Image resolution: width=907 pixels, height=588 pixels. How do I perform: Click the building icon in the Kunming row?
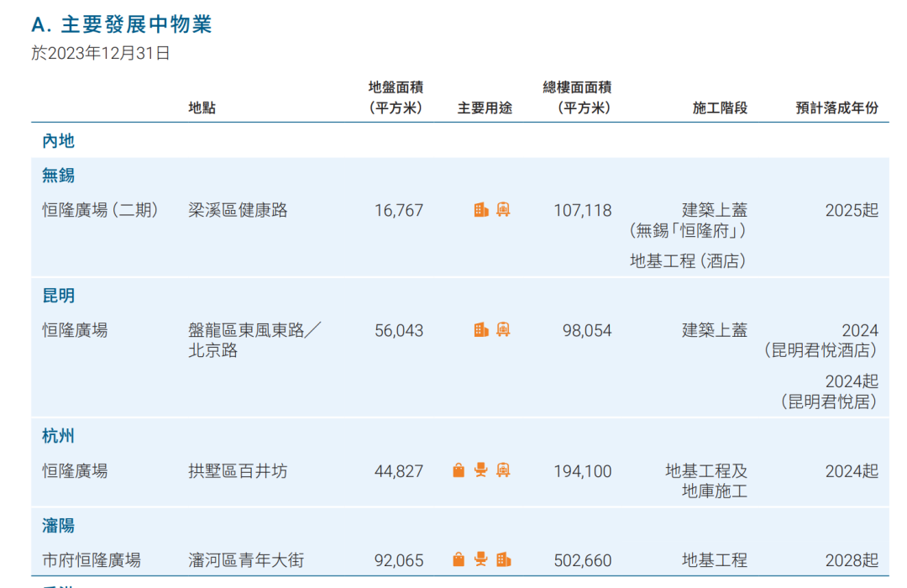pos(481,330)
